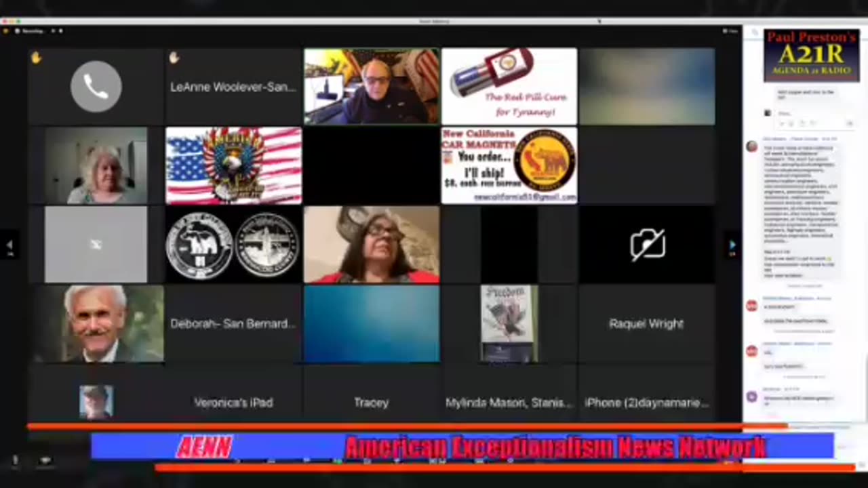Select the white-haired woman's video tile
Image resolution: width=868 pixels, height=488 pixels.
coord(96,165)
